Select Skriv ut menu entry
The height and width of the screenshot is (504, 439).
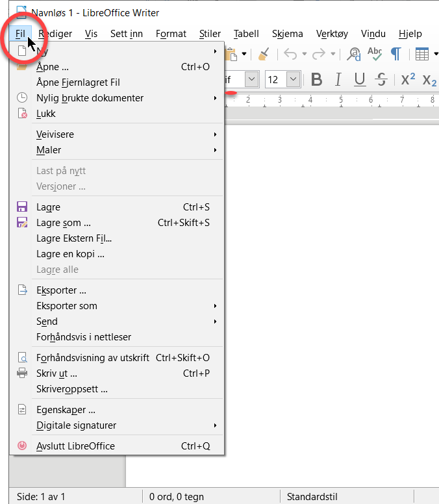click(x=57, y=373)
